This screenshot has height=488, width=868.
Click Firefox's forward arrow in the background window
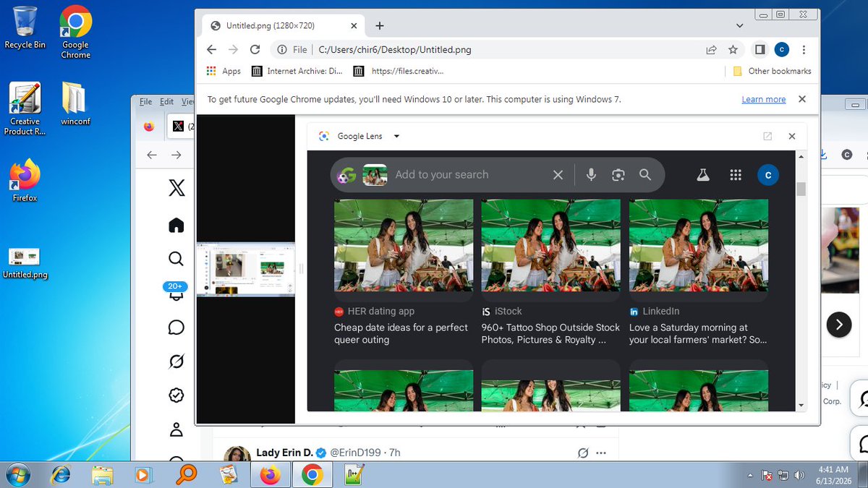point(176,155)
